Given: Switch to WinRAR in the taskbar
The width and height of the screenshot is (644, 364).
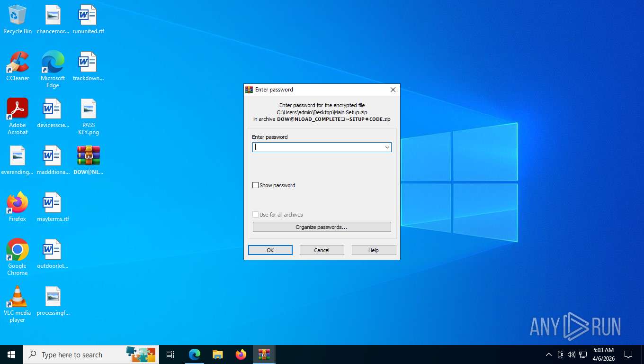Looking at the screenshot, I should click(264, 355).
